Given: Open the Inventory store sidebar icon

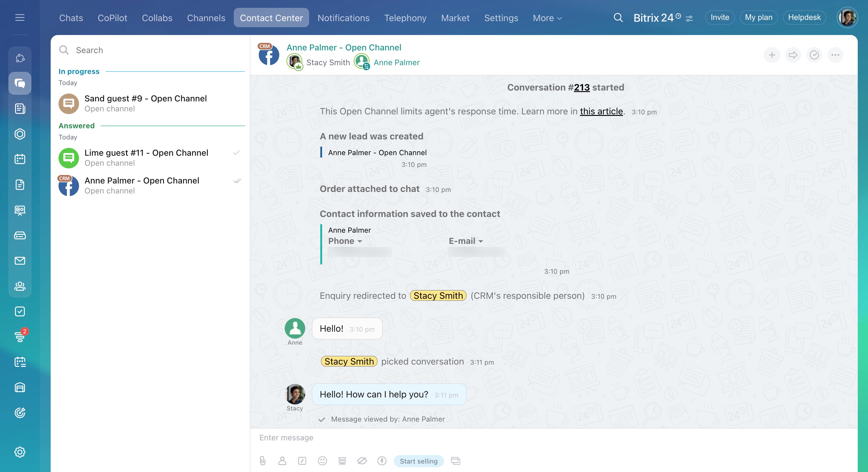Looking at the screenshot, I should (x=20, y=387).
